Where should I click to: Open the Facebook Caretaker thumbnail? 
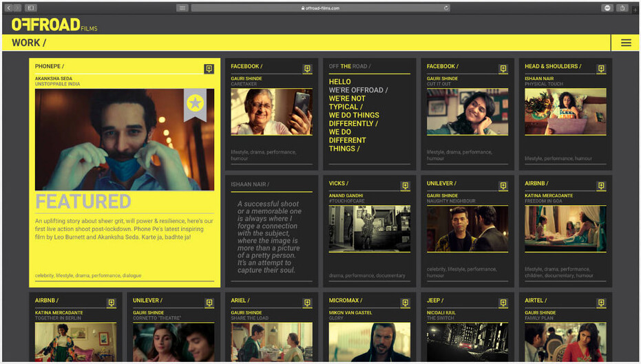click(271, 111)
